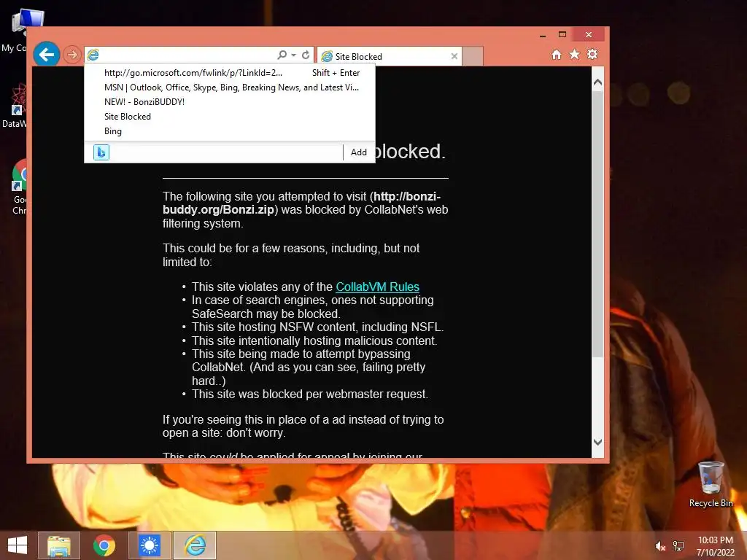
Task: Select the Google Chrome desktop shortcut
Action: click(x=20, y=187)
